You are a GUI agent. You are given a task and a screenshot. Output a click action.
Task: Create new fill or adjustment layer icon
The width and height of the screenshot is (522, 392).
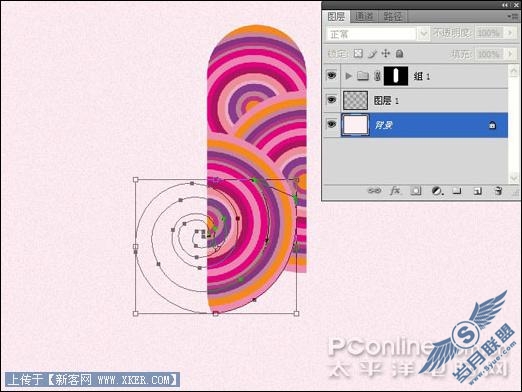[x=437, y=191]
